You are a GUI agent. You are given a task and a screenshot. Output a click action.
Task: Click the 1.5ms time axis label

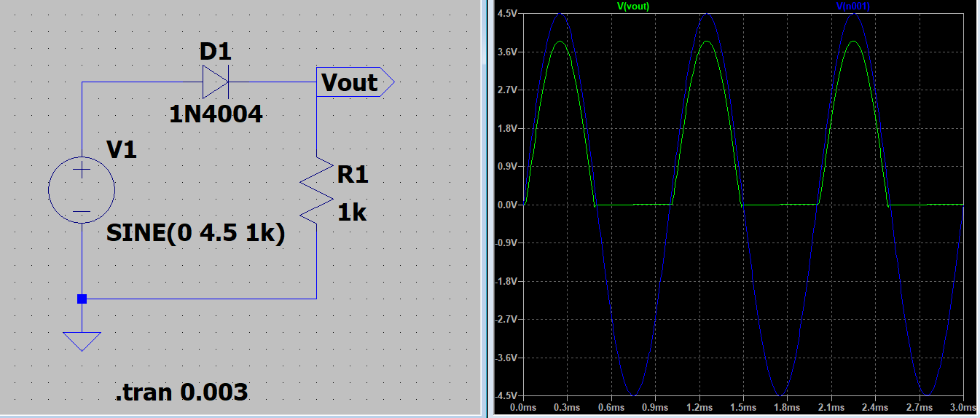[744, 408]
